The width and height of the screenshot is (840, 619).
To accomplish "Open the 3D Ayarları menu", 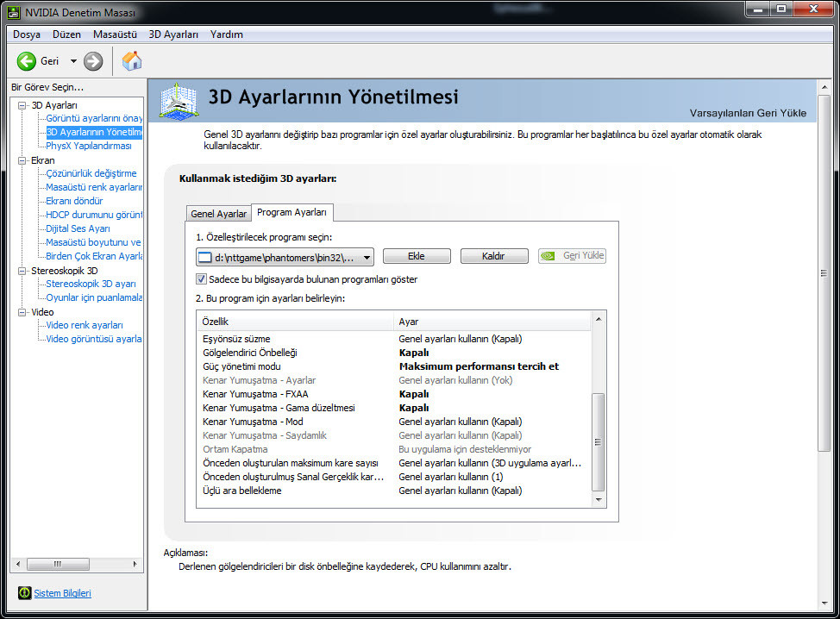I will click(173, 34).
